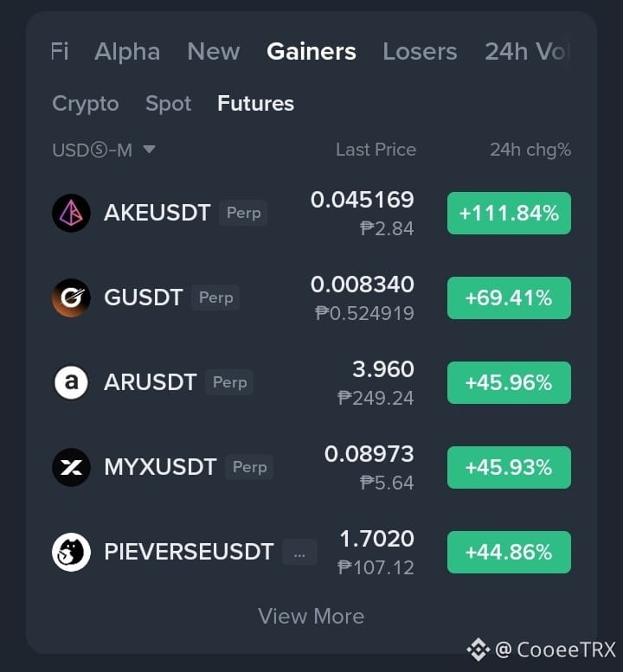Select the Futures sub-tab
The image size is (623, 672).
(255, 103)
